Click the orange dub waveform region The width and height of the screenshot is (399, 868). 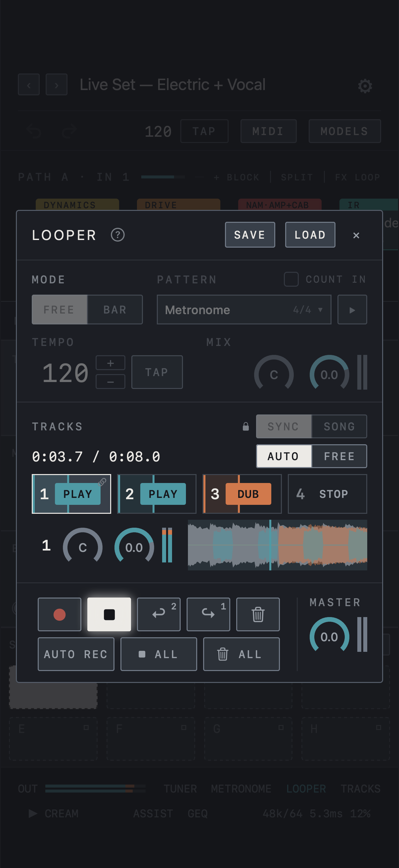click(323, 545)
